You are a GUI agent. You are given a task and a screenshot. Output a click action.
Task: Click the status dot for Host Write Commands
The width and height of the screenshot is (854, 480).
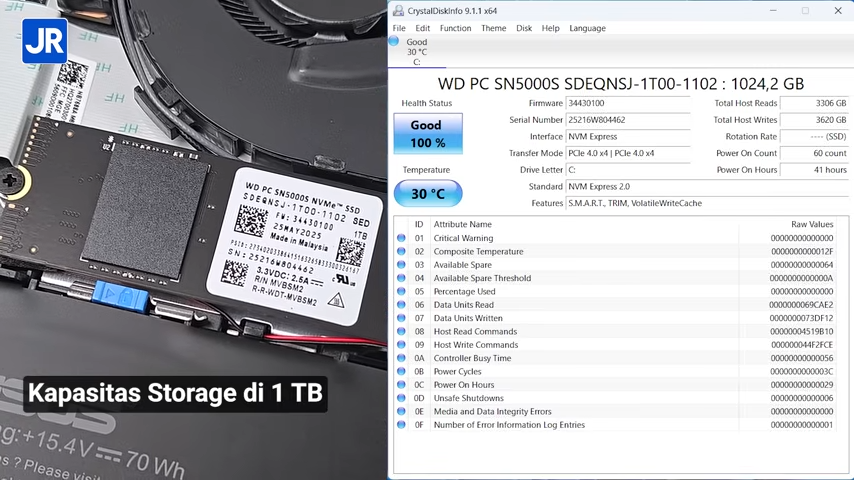401,345
